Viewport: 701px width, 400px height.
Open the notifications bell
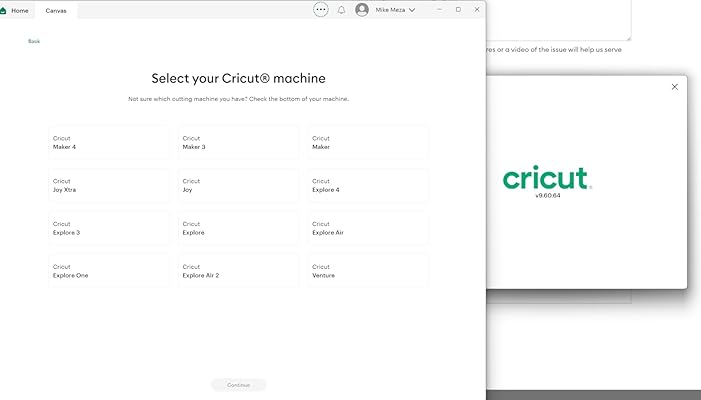click(341, 10)
